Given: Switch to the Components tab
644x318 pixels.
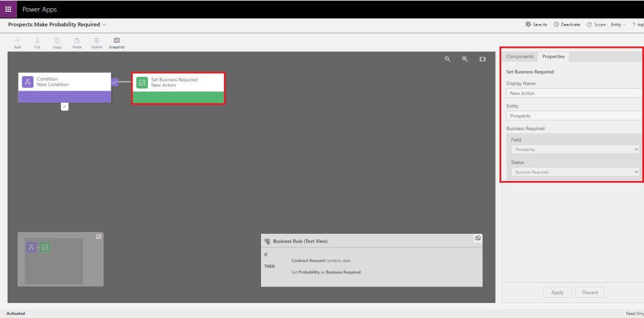Looking at the screenshot, I should [x=519, y=57].
